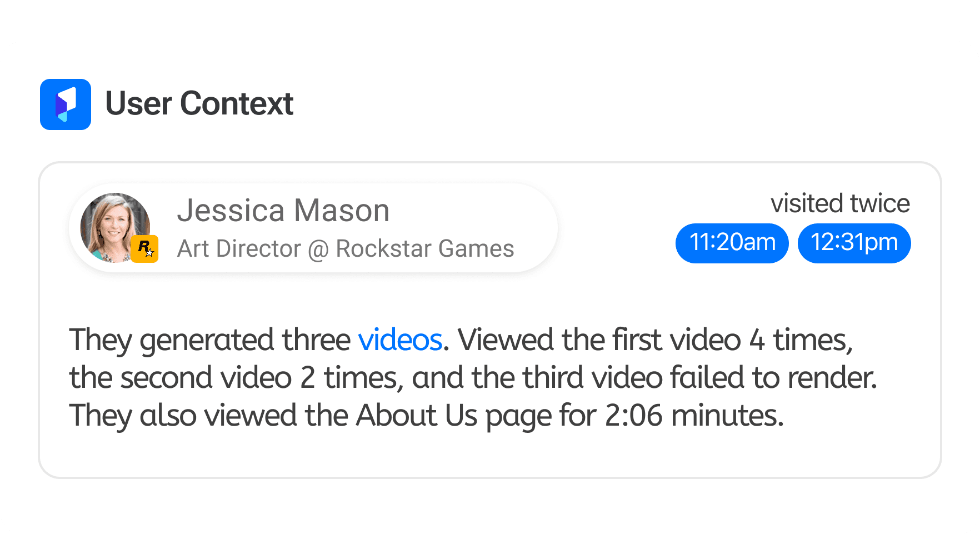980x534 pixels.
Task: Click the "About Us page" sentence
Action: (426, 415)
